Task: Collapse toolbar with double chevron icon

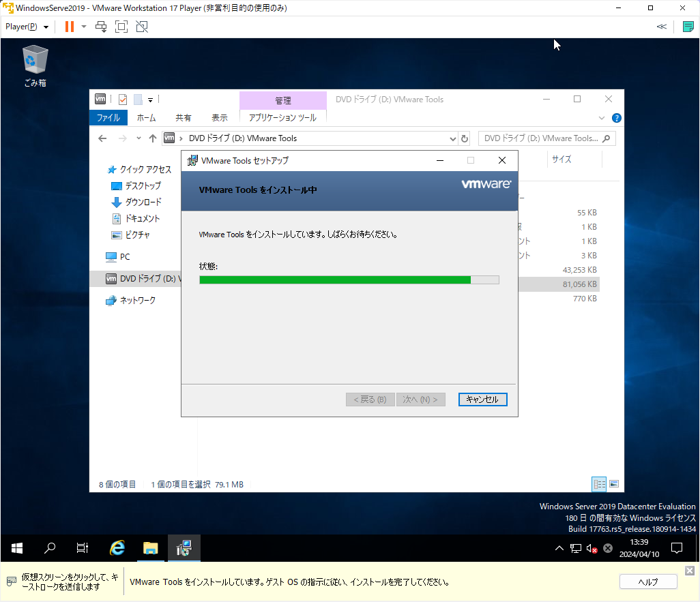Action: point(662,27)
